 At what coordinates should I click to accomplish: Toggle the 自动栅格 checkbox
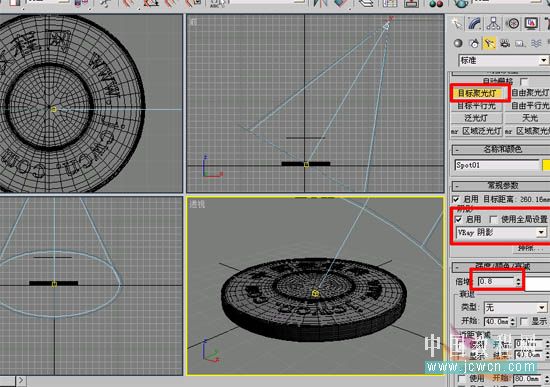click(524, 81)
